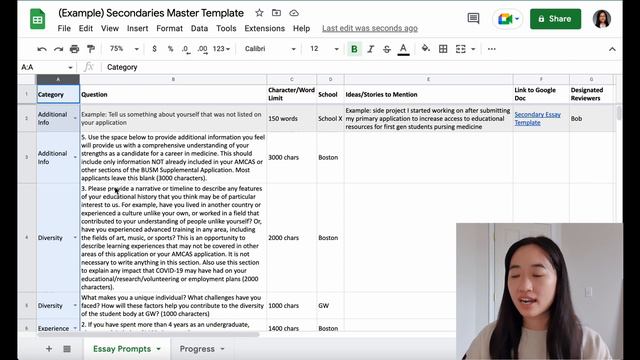This screenshot has height=360, width=640.
Task: Open the Extensions menu
Action: (264, 28)
